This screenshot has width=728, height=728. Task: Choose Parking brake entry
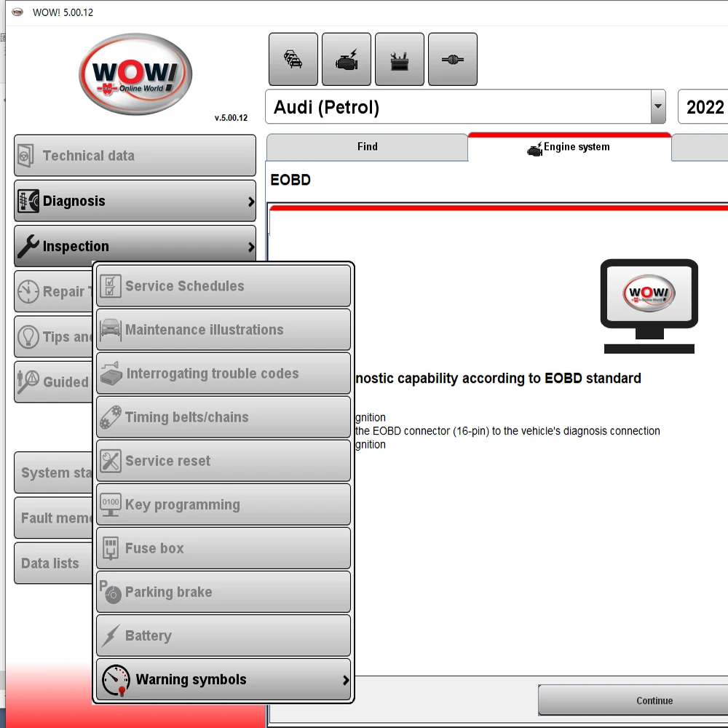click(x=223, y=592)
